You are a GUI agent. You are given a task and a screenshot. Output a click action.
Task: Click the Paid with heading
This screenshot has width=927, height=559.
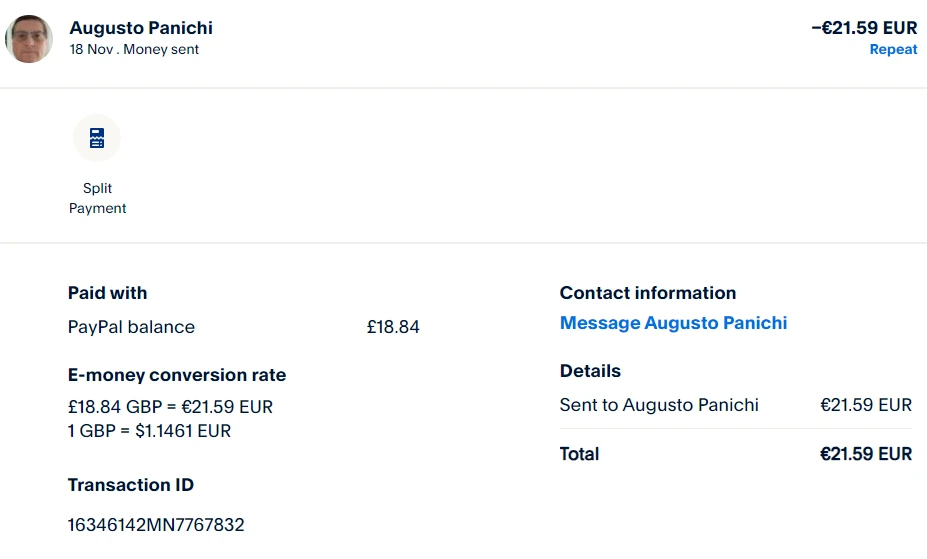click(x=107, y=293)
